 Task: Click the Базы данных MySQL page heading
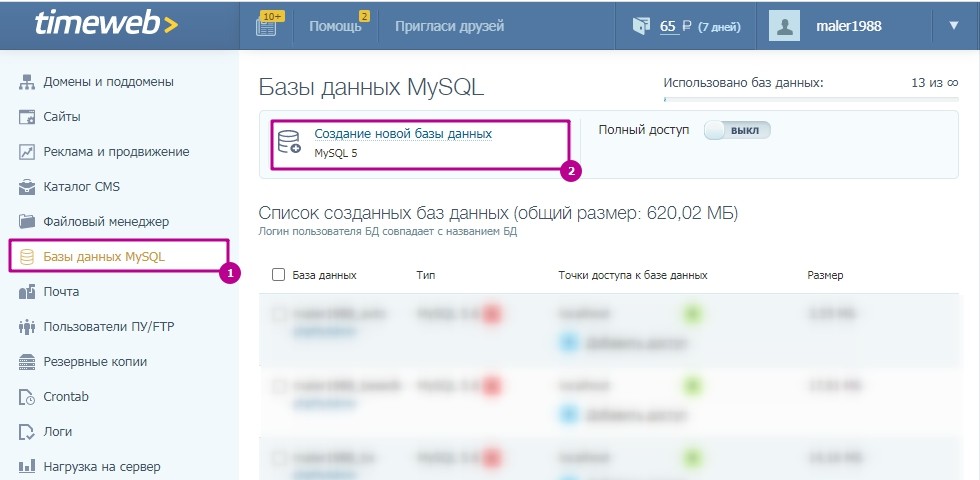[371, 87]
